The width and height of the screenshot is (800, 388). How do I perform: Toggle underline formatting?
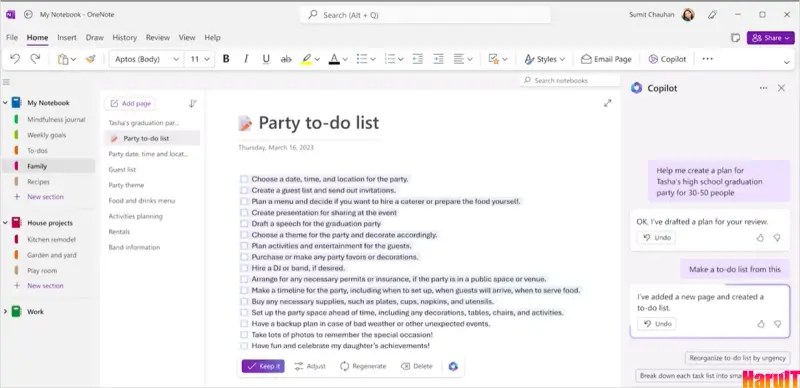(266, 59)
